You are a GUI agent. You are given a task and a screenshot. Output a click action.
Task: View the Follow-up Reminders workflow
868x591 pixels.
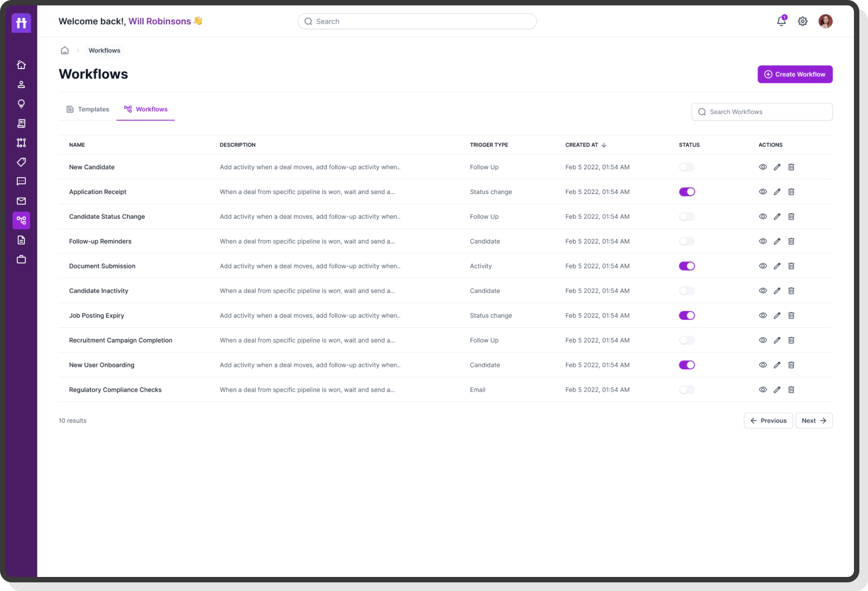coord(763,241)
